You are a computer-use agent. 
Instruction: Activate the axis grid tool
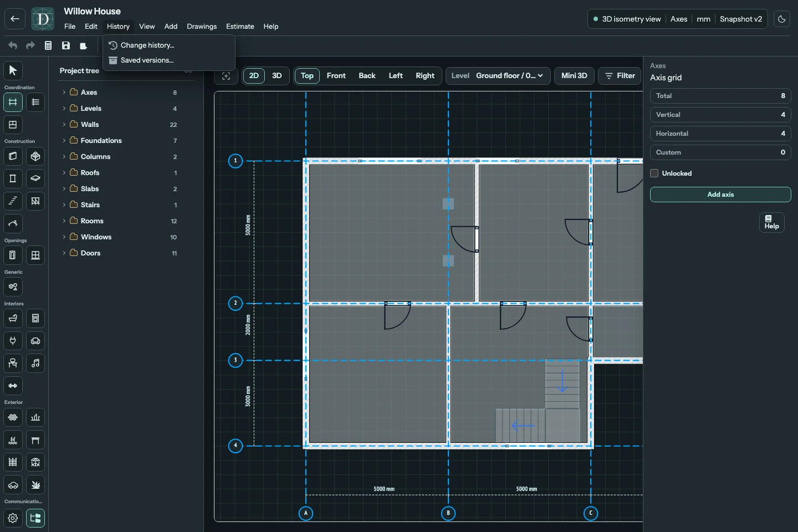click(13, 102)
